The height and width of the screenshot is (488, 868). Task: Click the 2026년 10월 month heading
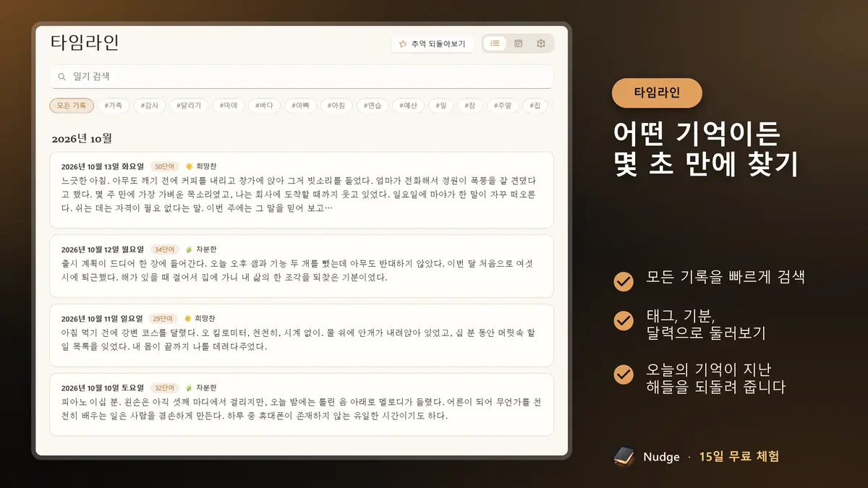[x=82, y=138]
